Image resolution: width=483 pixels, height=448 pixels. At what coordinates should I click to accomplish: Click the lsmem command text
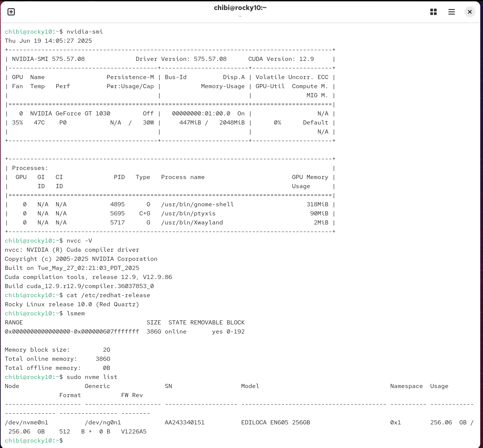(x=76, y=314)
